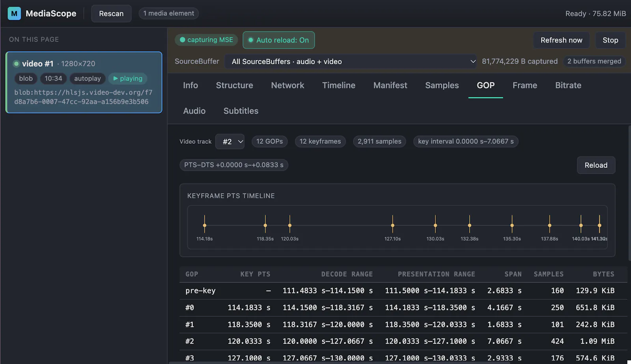Click the Rescan button
Image resolution: width=631 pixels, height=364 pixels.
[111, 13]
